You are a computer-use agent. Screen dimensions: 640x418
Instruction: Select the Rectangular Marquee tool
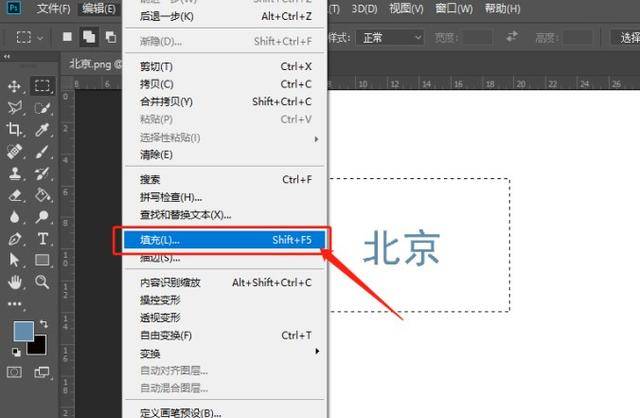[x=43, y=86]
